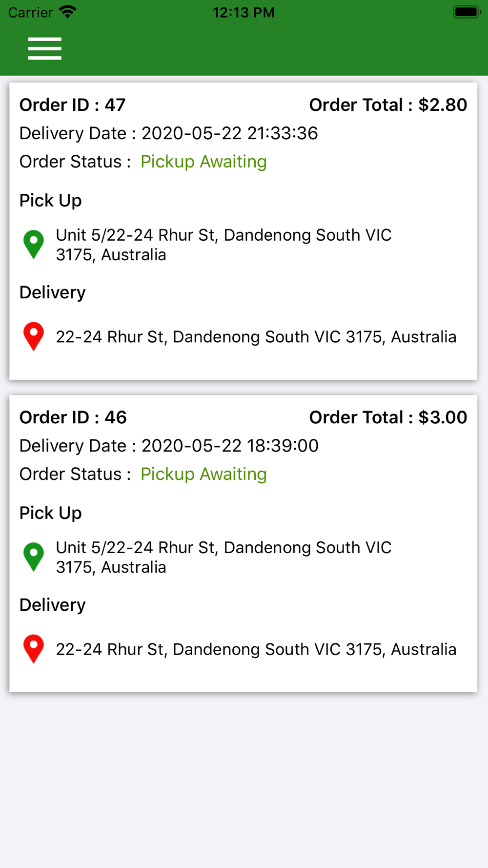Open the hamburger menu
Screen dimensions: 488x868
pos(44,48)
